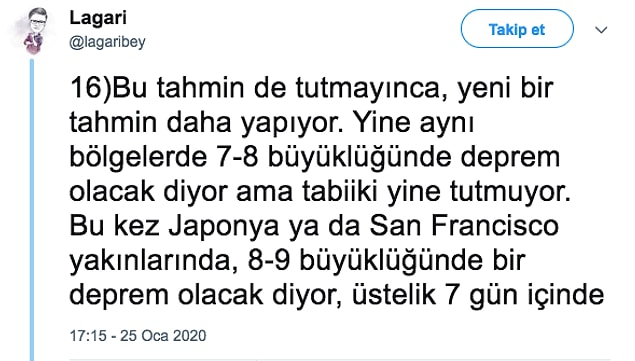Screen dimensions: 635x361
Task: Open Lagari's profile avatar picture
Action: [35, 30]
